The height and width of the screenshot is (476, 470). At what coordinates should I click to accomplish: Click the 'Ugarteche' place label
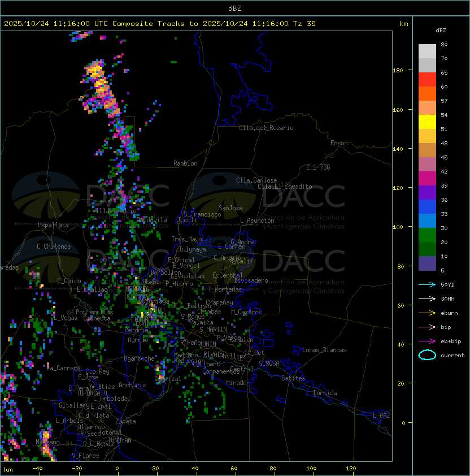click(140, 358)
